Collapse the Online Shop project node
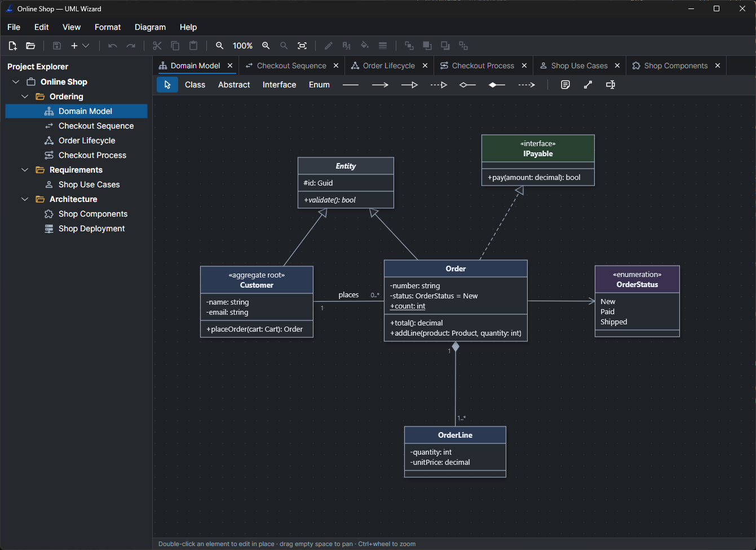 coord(16,82)
